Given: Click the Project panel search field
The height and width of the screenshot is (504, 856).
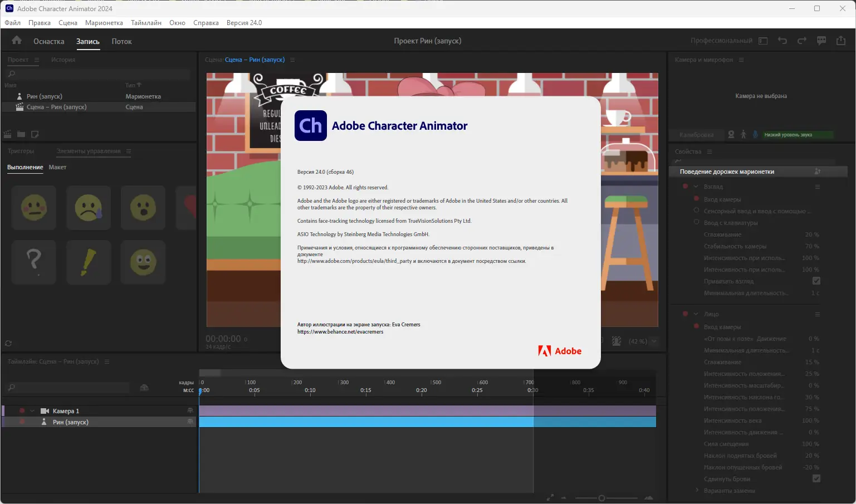Looking at the screenshot, I should (x=98, y=74).
